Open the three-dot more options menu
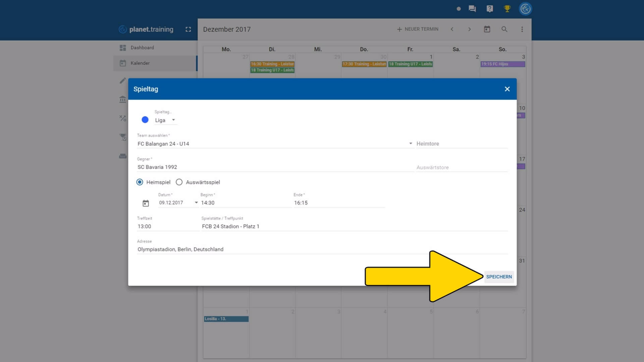This screenshot has height=362, width=644. [x=522, y=29]
